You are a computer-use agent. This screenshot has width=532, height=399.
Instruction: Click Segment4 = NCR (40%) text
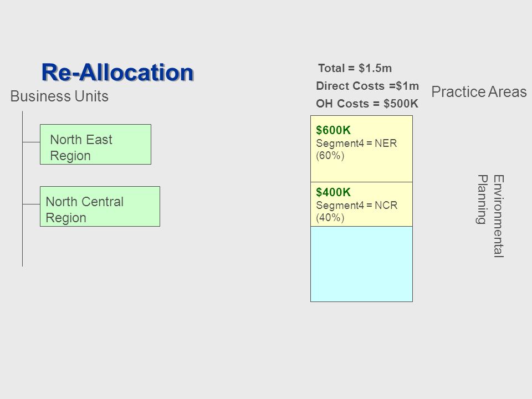(356, 211)
